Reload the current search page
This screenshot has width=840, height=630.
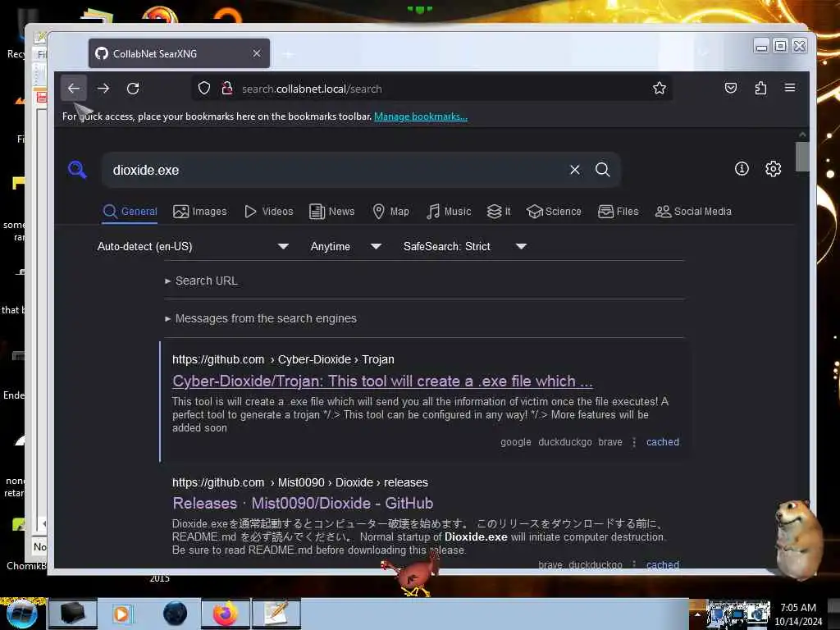pyautogui.click(x=133, y=89)
